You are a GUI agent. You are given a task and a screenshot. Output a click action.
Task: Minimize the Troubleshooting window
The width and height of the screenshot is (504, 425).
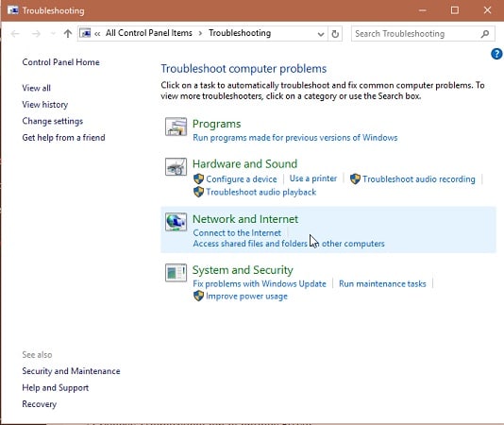423,10
